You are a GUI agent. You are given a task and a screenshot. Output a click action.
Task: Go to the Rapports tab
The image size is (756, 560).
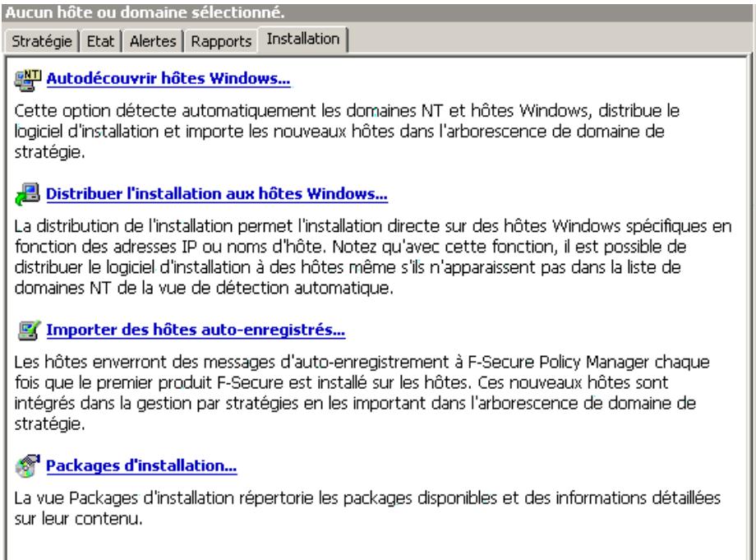click(221, 41)
